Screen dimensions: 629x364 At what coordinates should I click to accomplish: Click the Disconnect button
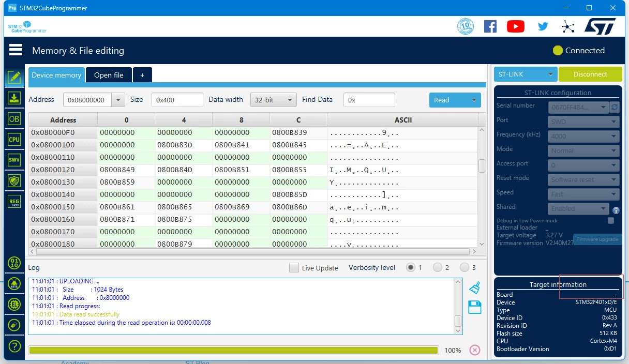(590, 74)
